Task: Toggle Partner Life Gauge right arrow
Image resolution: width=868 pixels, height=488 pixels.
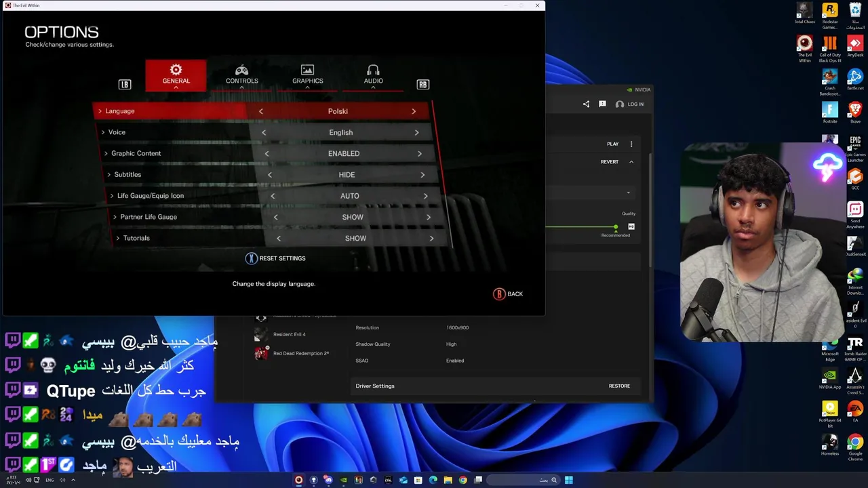Action: point(428,217)
